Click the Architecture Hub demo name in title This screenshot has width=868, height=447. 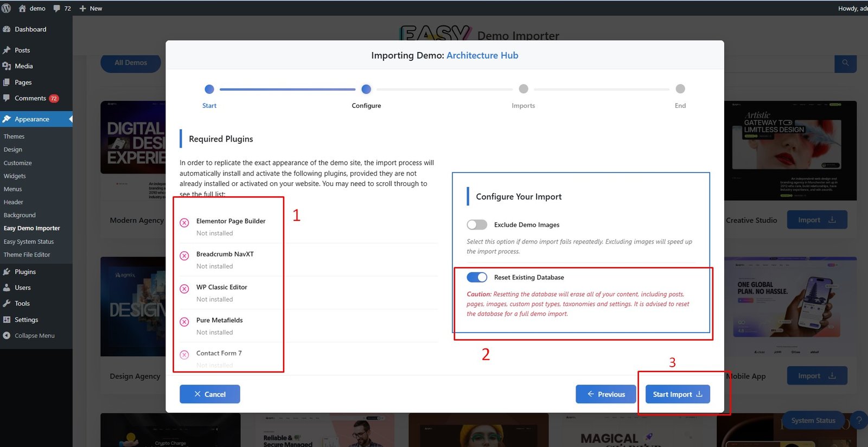pos(482,55)
